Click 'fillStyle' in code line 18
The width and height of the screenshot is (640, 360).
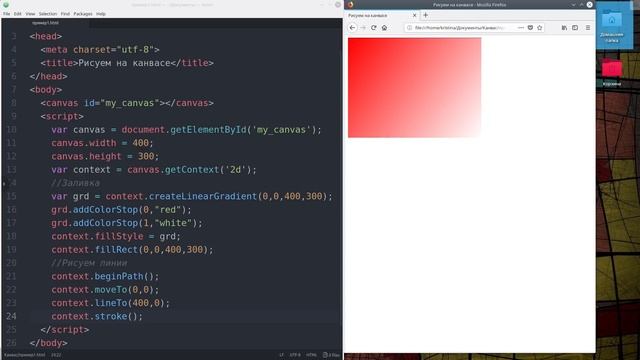click(119, 236)
